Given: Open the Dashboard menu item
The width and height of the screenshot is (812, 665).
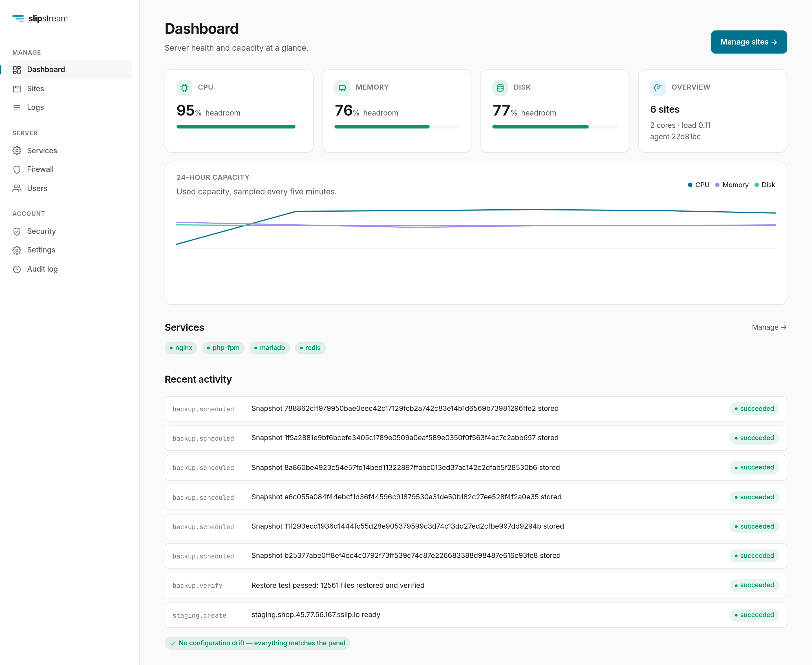Looking at the screenshot, I should pos(70,70).
